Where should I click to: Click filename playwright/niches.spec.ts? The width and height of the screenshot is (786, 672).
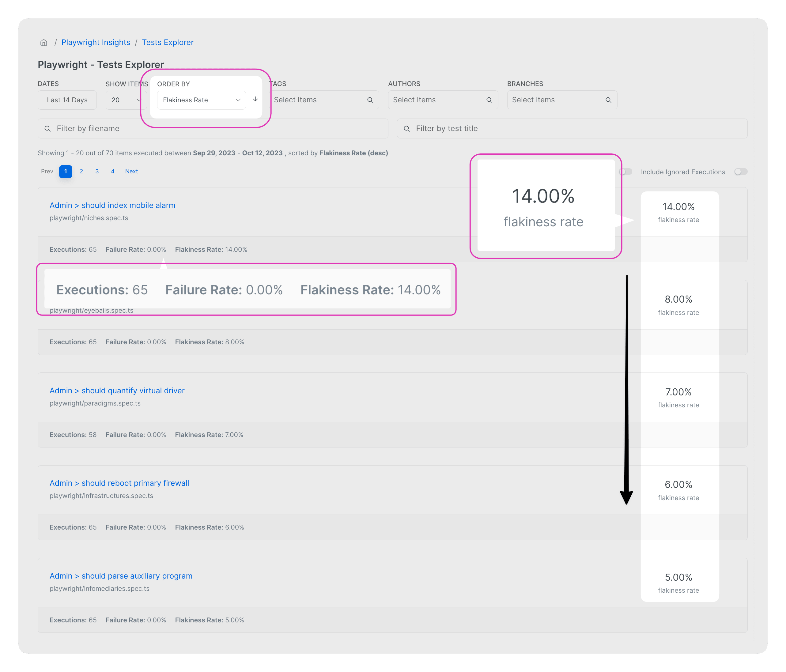[x=89, y=218]
